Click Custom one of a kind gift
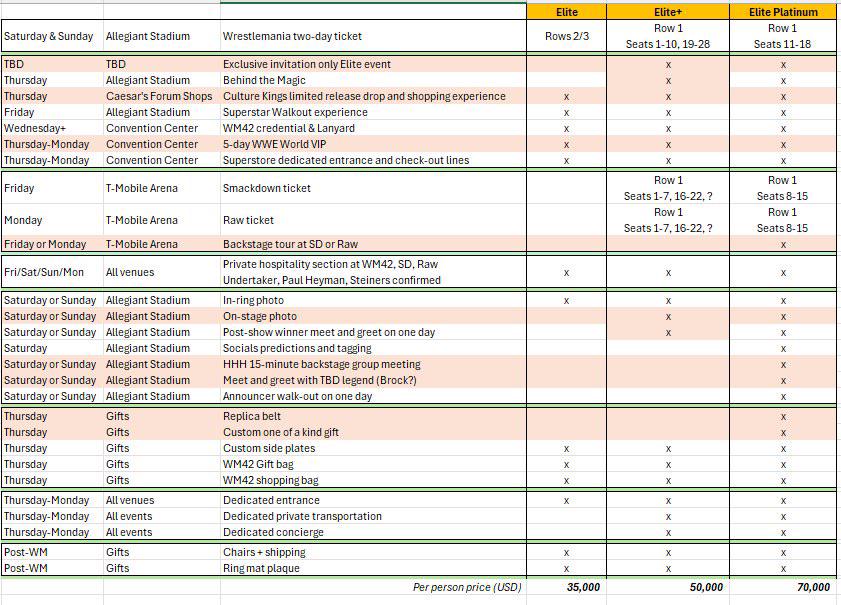841x605 pixels. pos(373,432)
